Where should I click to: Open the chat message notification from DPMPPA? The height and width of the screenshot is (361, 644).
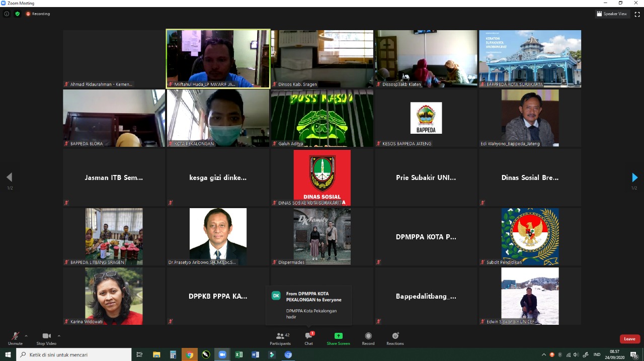click(309, 305)
